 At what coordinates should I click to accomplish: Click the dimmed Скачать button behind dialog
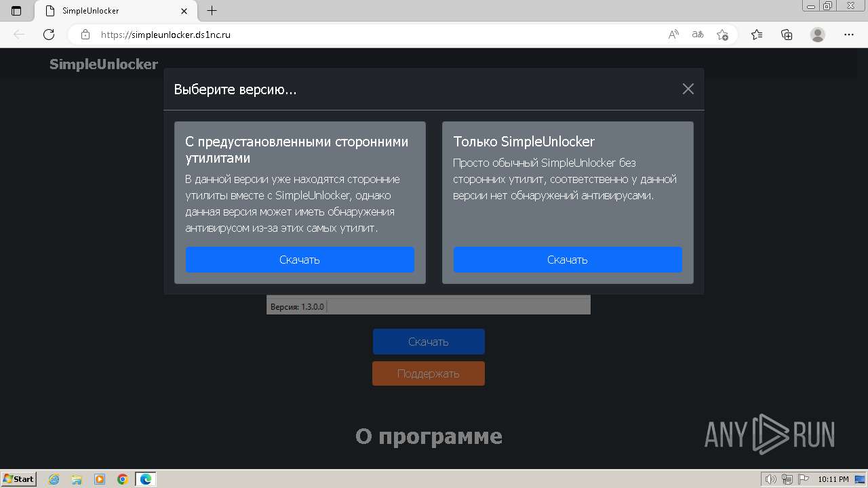coord(429,342)
